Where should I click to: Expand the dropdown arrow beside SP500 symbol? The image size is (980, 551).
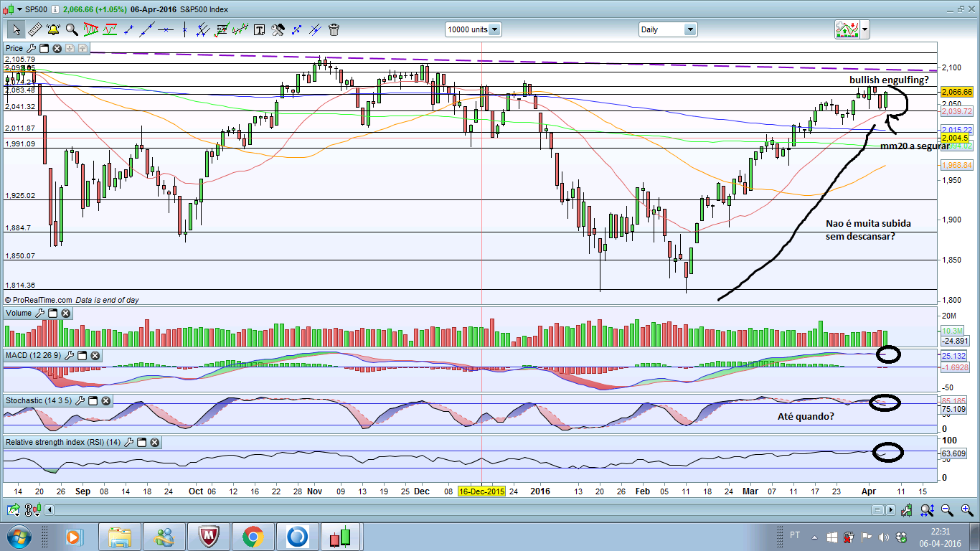[18, 9]
